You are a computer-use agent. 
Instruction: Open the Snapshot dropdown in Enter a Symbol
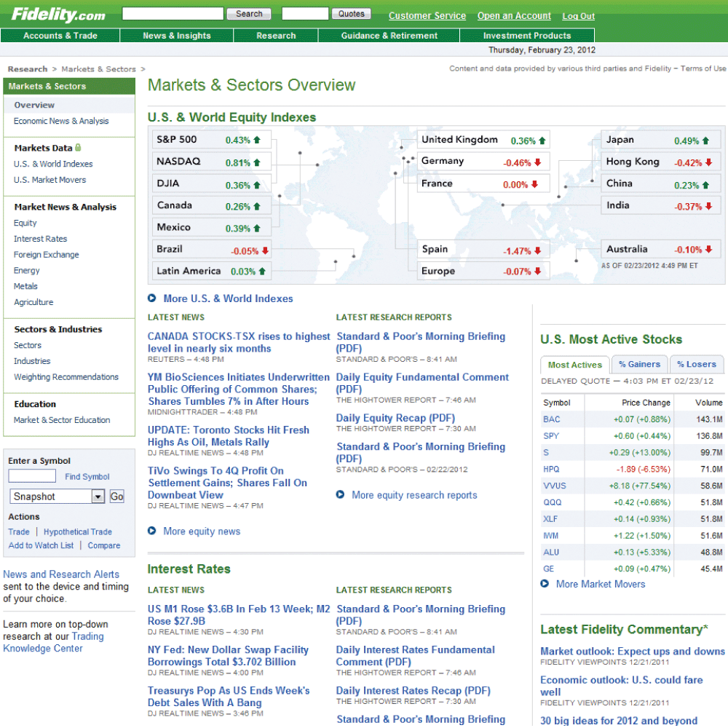(57, 496)
